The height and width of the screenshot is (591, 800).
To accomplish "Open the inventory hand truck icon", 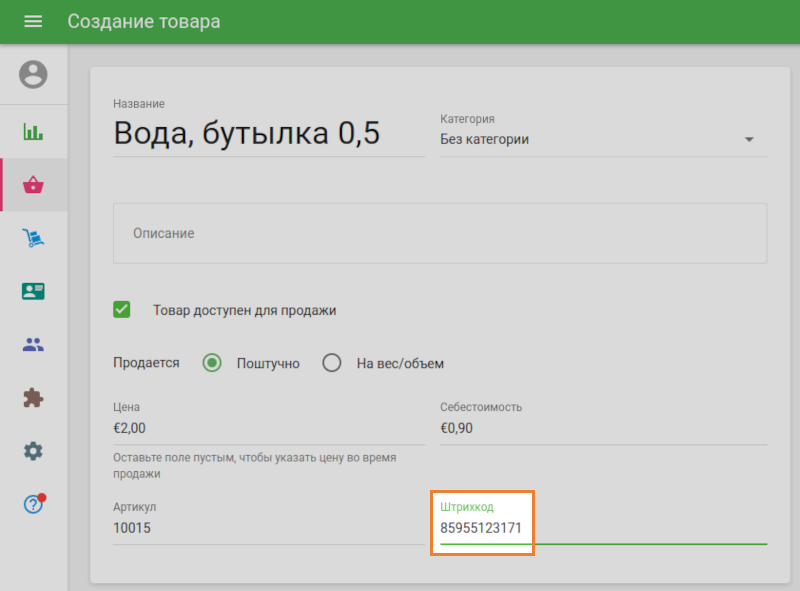I will [x=33, y=238].
